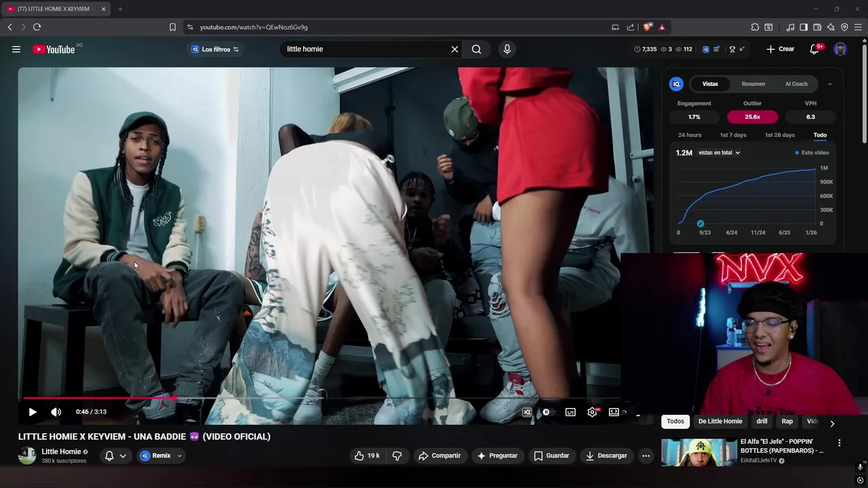Switch to theater mode
This screenshot has width=868, height=488.
click(x=614, y=412)
